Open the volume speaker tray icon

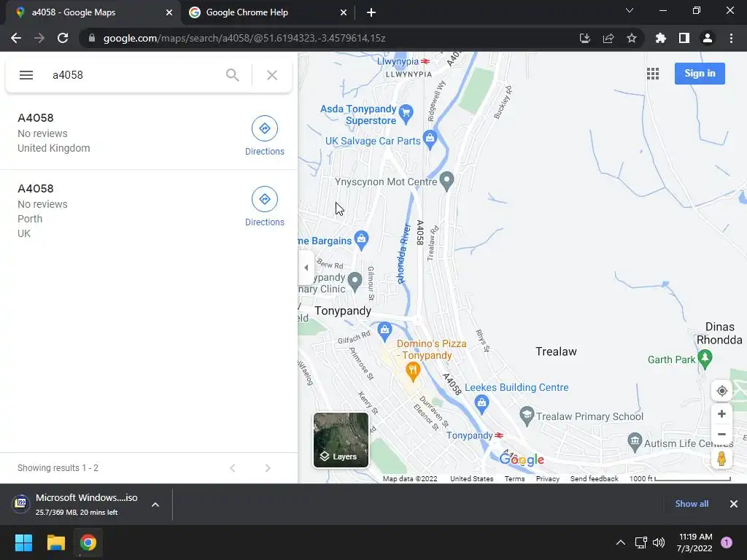659,542
